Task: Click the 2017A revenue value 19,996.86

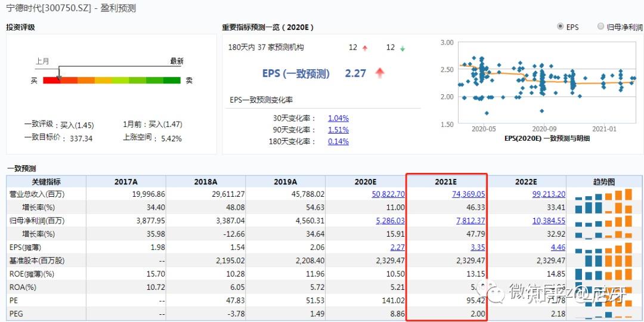Action: pos(148,194)
